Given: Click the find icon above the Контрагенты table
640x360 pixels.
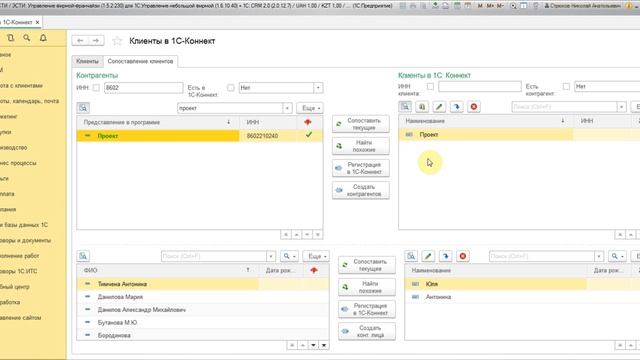Looking at the screenshot, I should [83, 108].
